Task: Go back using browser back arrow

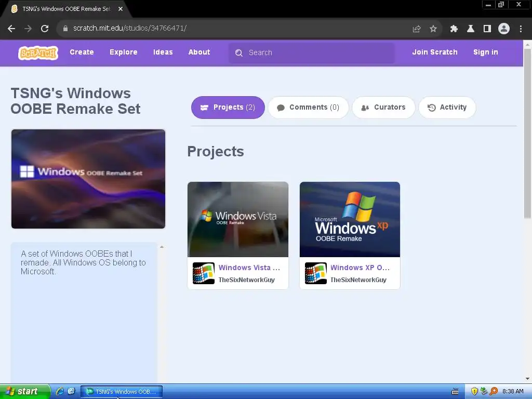Action: 11,29
